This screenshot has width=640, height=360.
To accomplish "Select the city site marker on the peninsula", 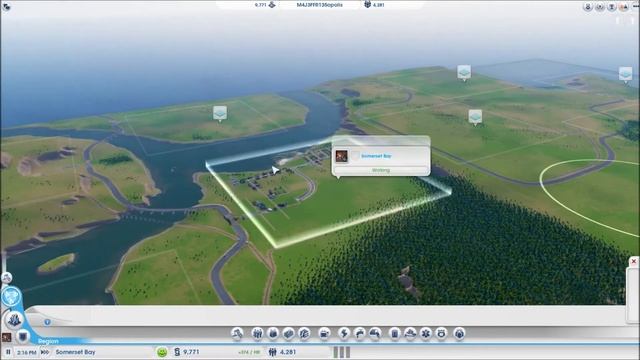I will pyautogui.click(x=220, y=114).
